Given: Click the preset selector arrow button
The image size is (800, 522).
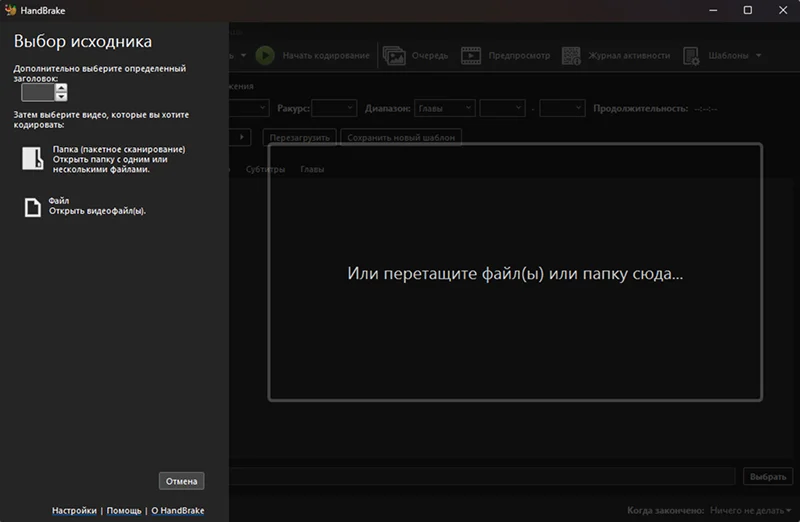Looking at the screenshot, I should tap(241, 137).
